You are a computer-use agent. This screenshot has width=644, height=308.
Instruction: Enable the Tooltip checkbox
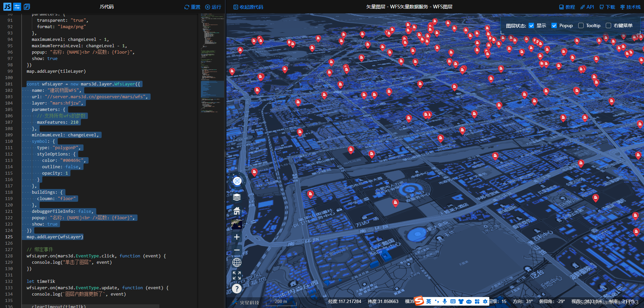click(x=581, y=25)
